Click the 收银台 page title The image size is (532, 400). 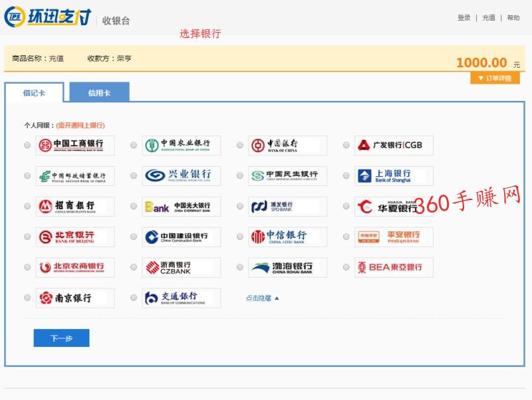pos(116,21)
